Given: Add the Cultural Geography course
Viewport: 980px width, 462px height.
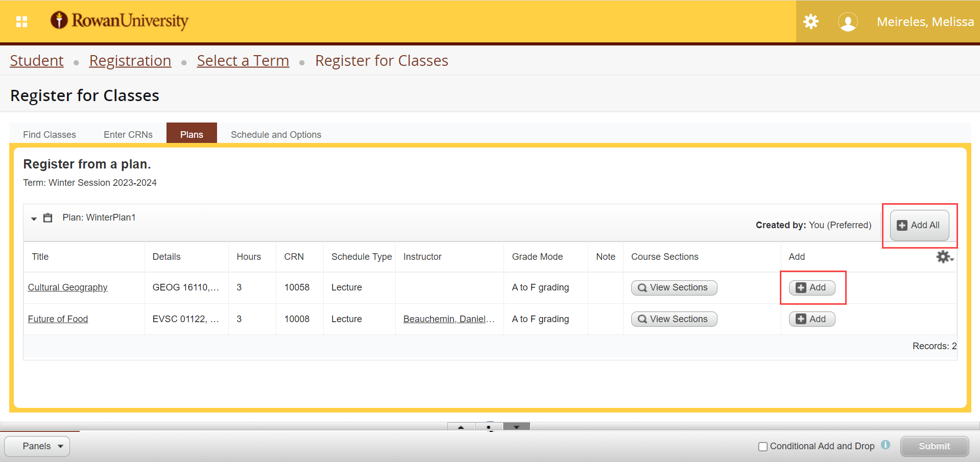Looking at the screenshot, I should pyautogui.click(x=811, y=288).
